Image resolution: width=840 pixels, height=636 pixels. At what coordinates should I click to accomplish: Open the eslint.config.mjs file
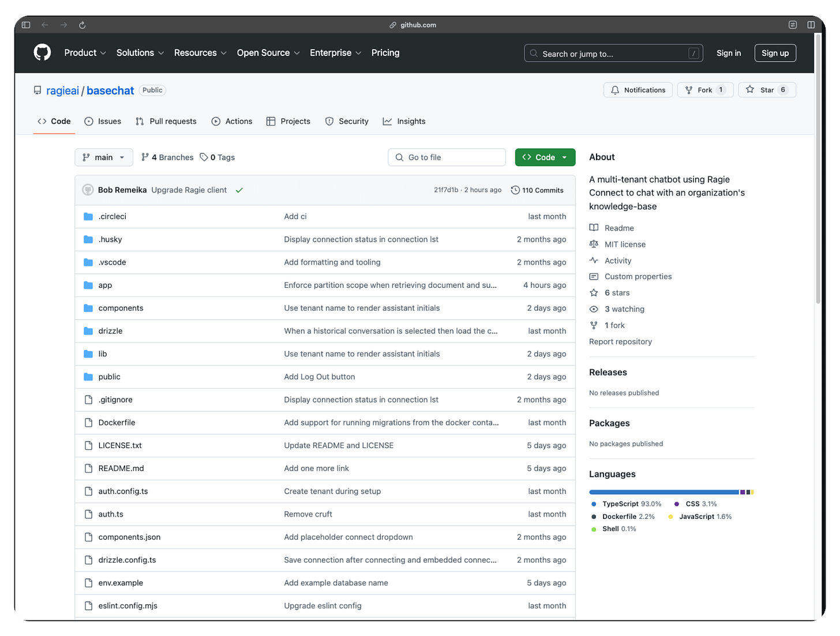[127, 605]
